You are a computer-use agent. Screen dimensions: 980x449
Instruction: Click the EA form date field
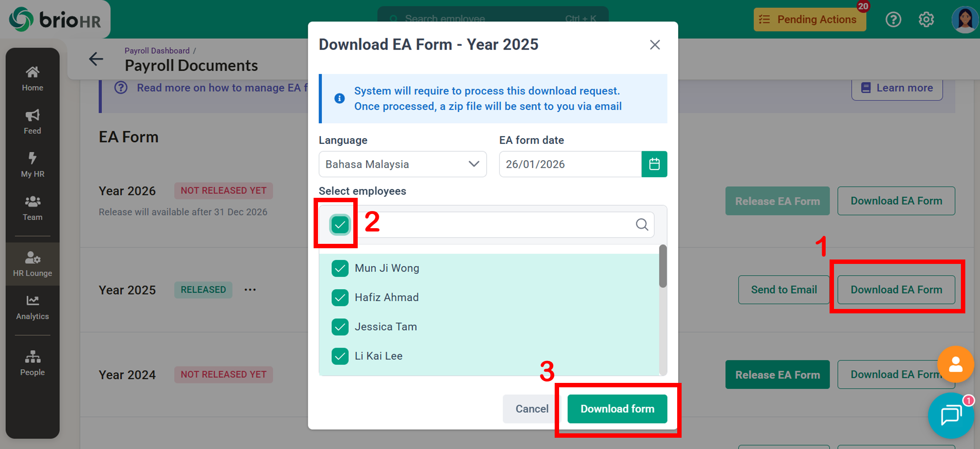point(570,164)
